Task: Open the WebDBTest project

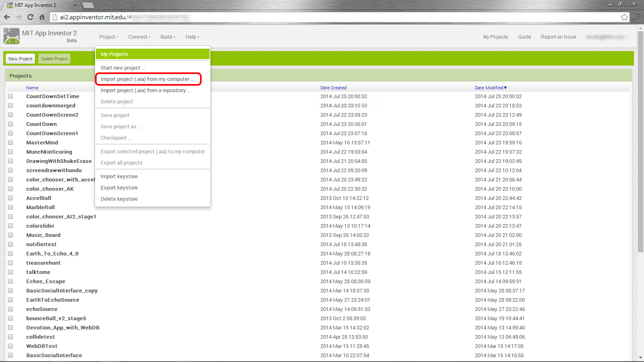Action: click(42, 346)
